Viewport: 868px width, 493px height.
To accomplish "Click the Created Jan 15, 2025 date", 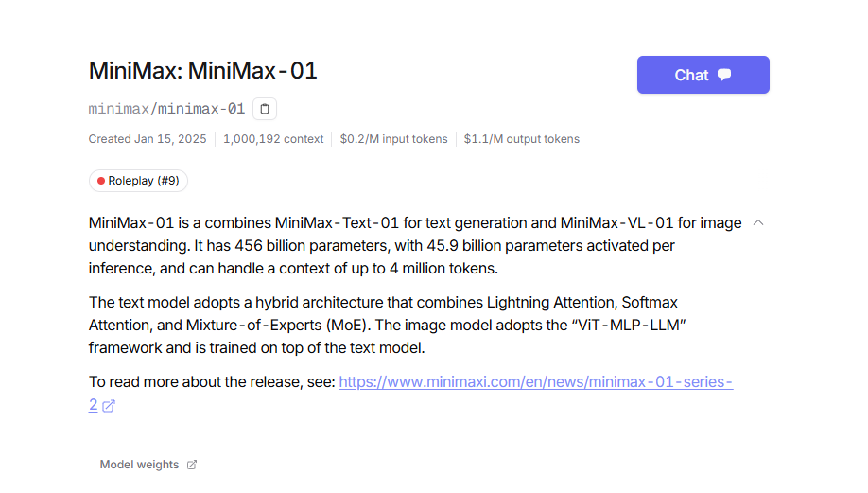I will pos(148,139).
